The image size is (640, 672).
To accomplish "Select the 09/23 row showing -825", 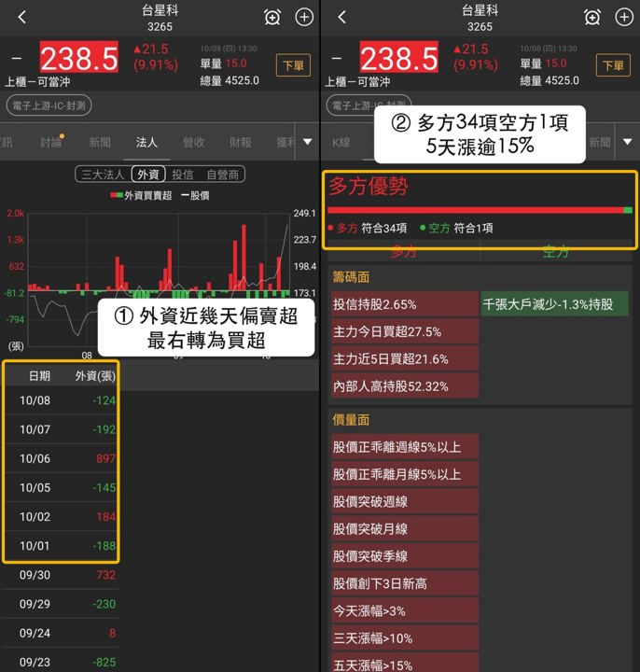I will (x=61, y=662).
